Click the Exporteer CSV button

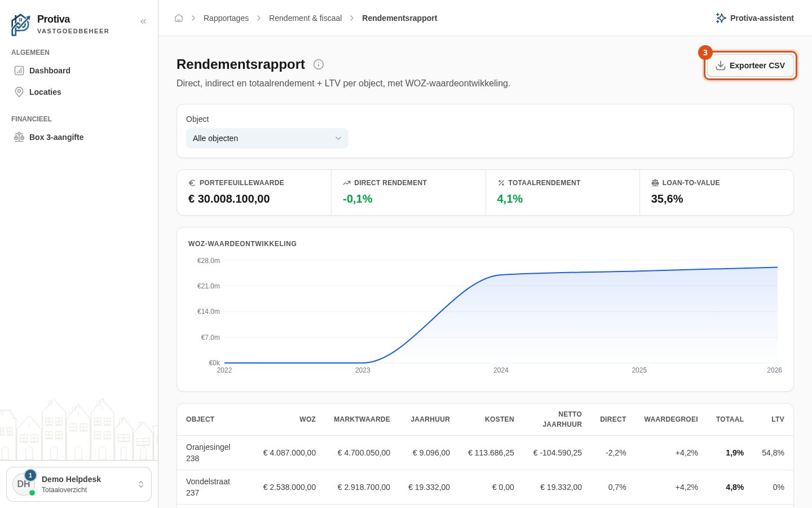click(x=751, y=65)
